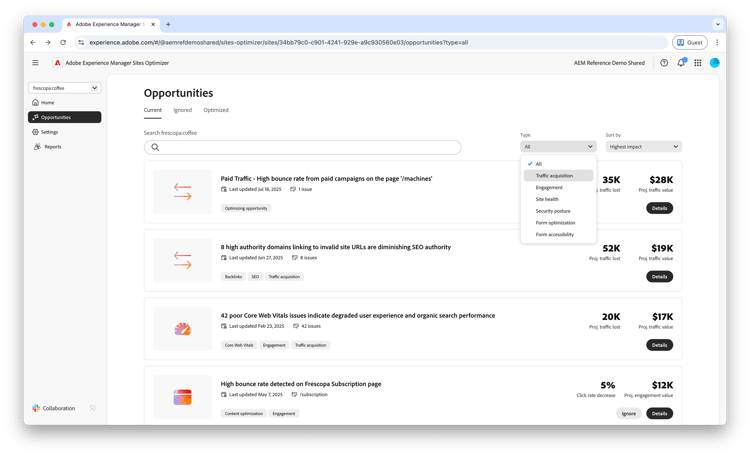Open Details for Frescopa Subscription opportunity
The width and height of the screenshot is (750, 456).
[660, 413]
